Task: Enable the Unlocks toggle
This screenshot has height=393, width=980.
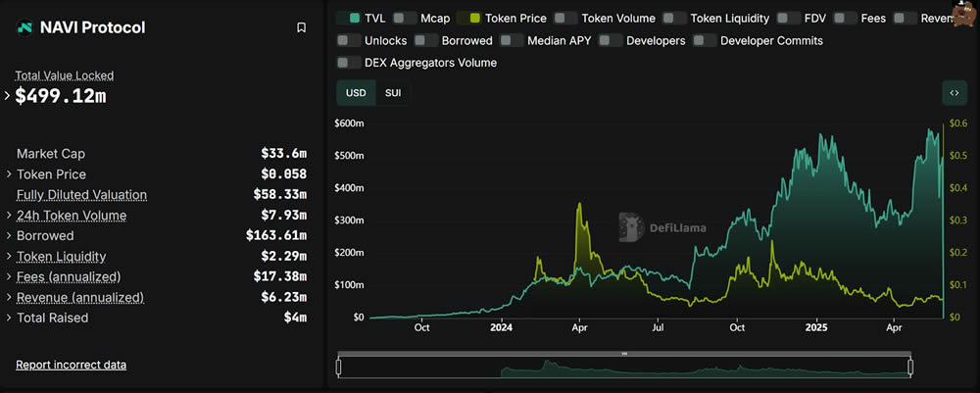Action: pos(348,40)
